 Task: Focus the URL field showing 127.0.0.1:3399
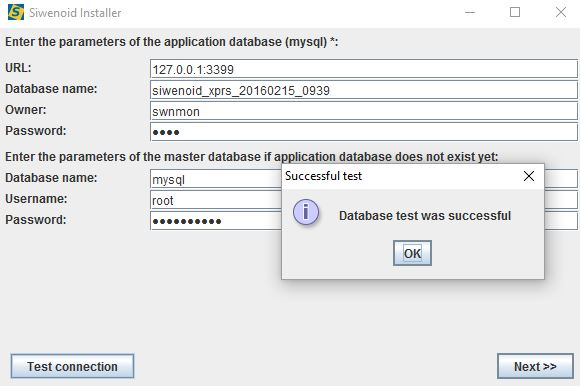(364, 69)
